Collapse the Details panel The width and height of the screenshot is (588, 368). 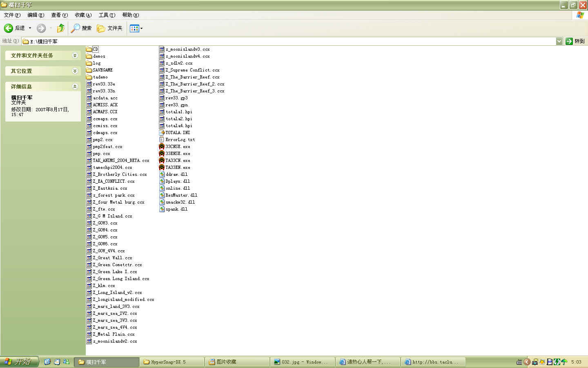pyautogui.click(x=75, y=87)
